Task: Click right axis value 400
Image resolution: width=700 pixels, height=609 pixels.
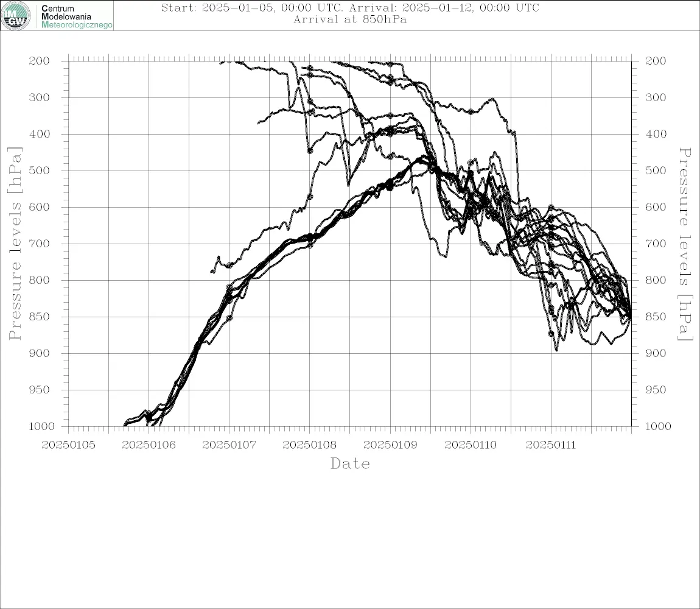Action: point(656,134)
